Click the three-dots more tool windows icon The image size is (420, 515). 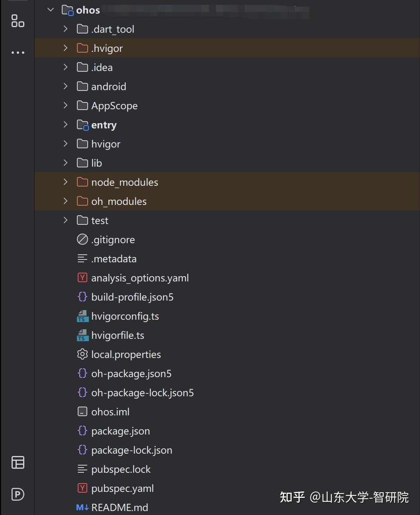coord(18,53)
